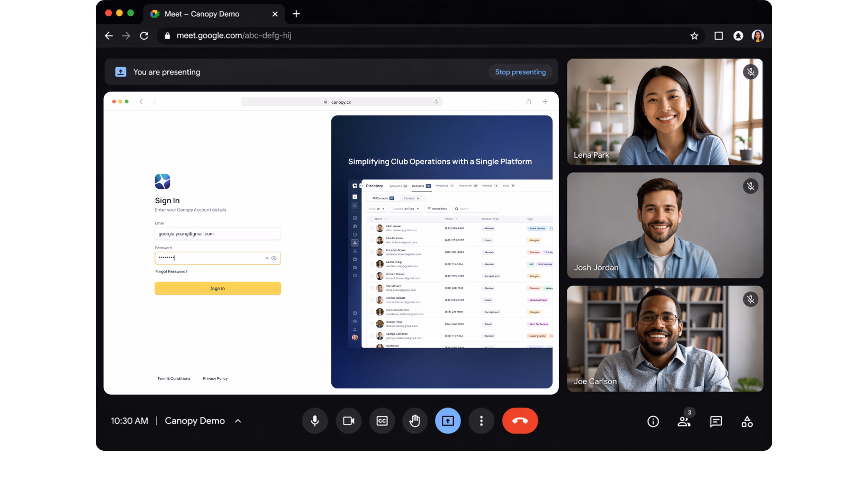Click the presenting status screen icon
Image resolution: width=868 pixels, height=491 pixels.
pyautogui.click(x=121, y=72)
